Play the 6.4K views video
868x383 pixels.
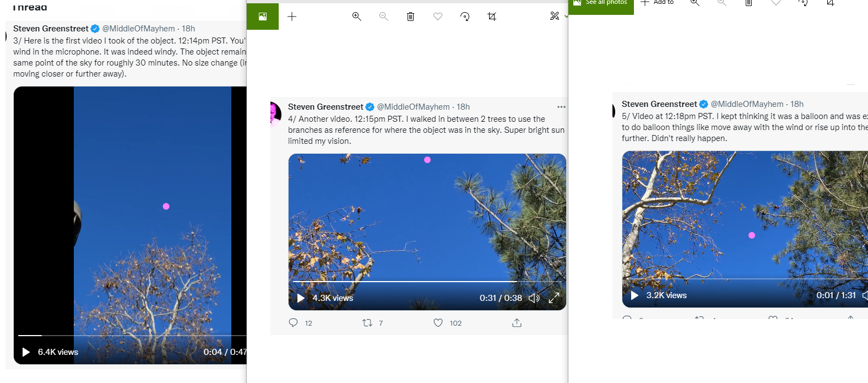tap(26, 352)
